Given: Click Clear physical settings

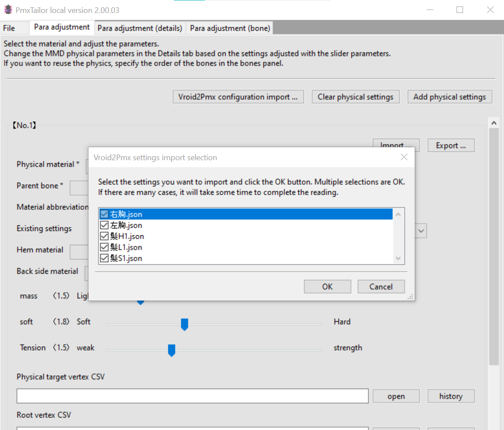Looking at the screenshot, I should 355,96.
